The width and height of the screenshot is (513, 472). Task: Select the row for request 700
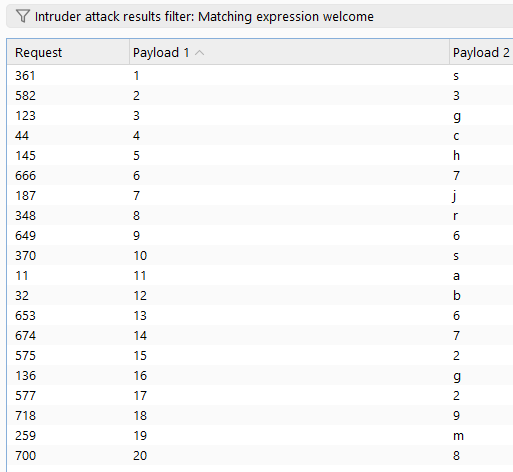[260, 456]
